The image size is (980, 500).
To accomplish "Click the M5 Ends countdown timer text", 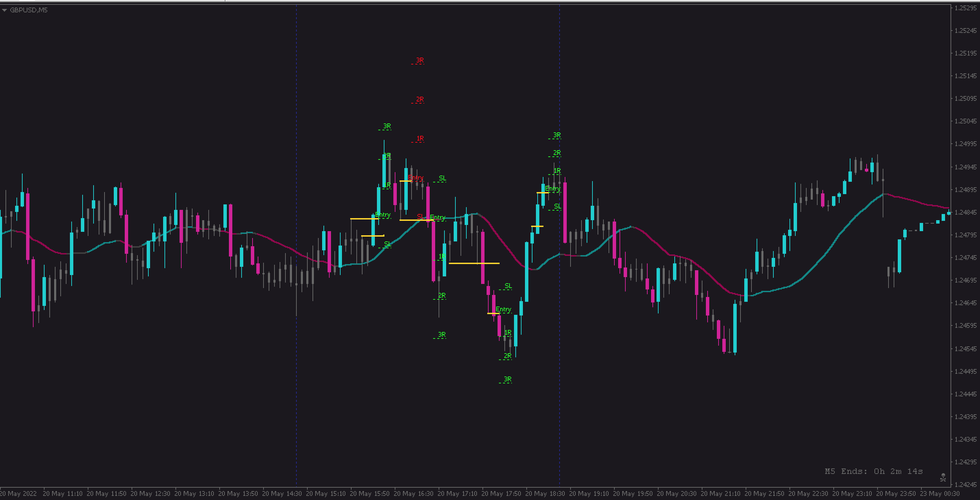I will pyautogui.click(x=873, y=472).
